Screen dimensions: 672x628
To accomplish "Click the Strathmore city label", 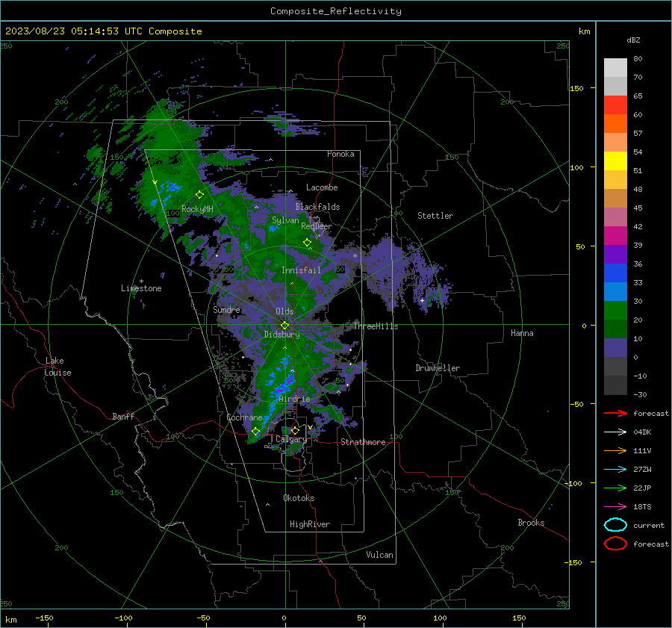I will coord(363,442).
